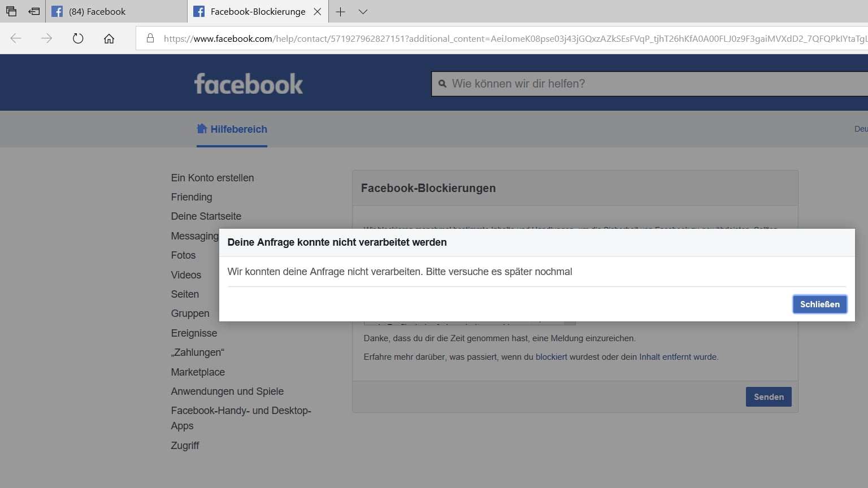The image size is (868, 488).
Task: Reload the page with refresh icon
Action: point(78,38)
